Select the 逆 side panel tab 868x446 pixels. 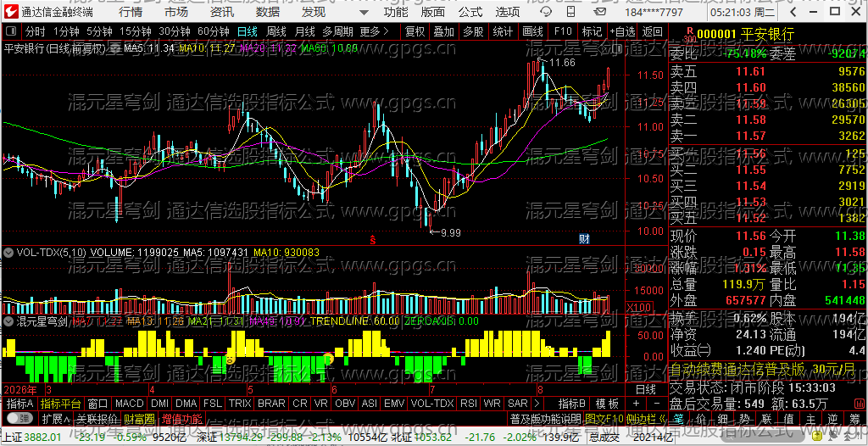(x=832, y=418)
